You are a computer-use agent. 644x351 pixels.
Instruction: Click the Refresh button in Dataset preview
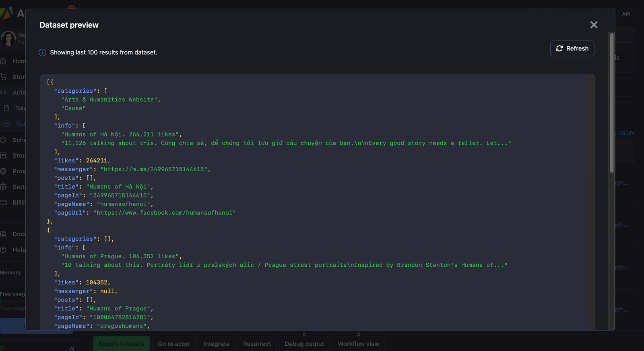coord(572,48)
